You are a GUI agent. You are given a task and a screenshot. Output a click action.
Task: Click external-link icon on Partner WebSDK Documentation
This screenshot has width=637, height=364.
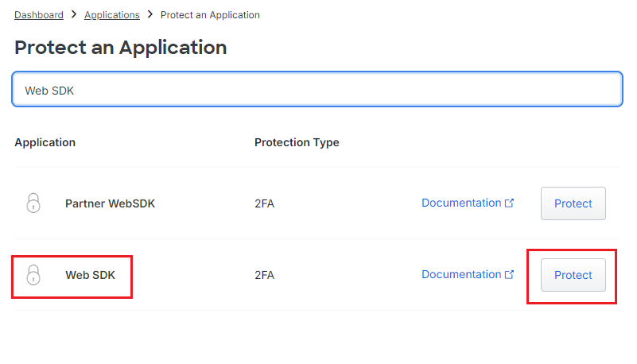[x=510, y=203]
